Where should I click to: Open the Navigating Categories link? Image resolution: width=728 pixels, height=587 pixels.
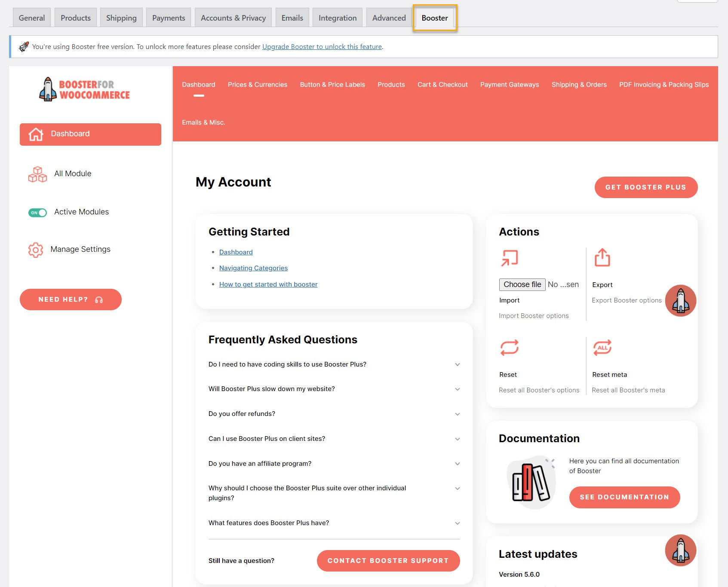[x=253, y=268]
